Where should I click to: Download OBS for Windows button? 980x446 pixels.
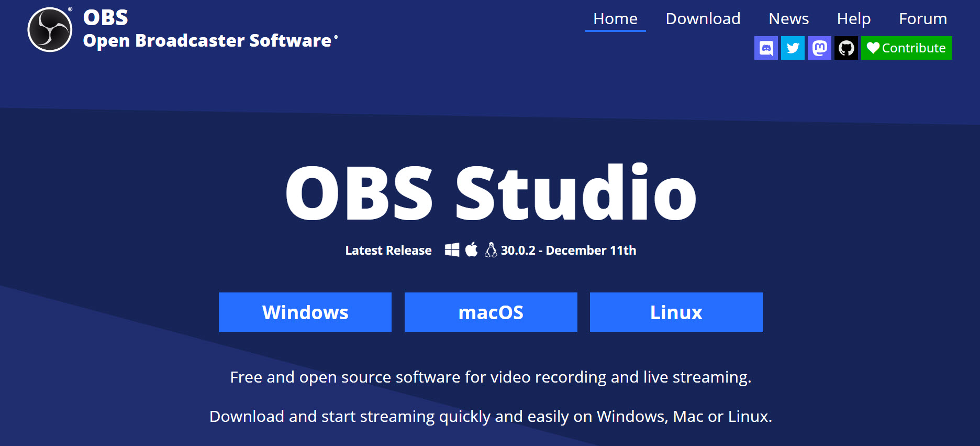pos(305,312)
